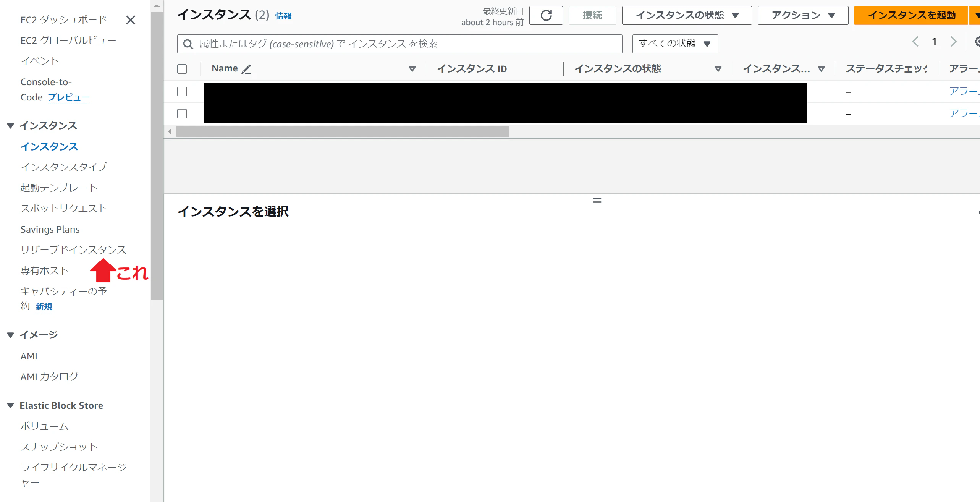Select the second instance row checkbox

point(182,113)
